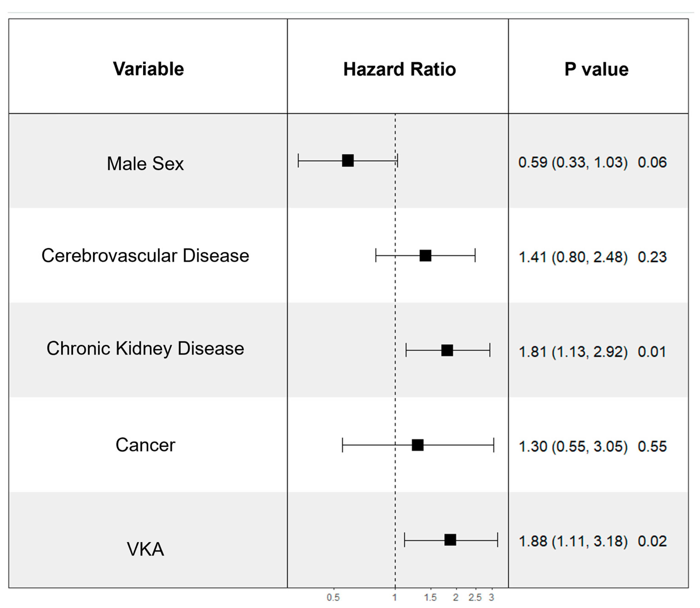Click the Hazard Ratio column header
The image size is (700, 608).
(399, 69)
